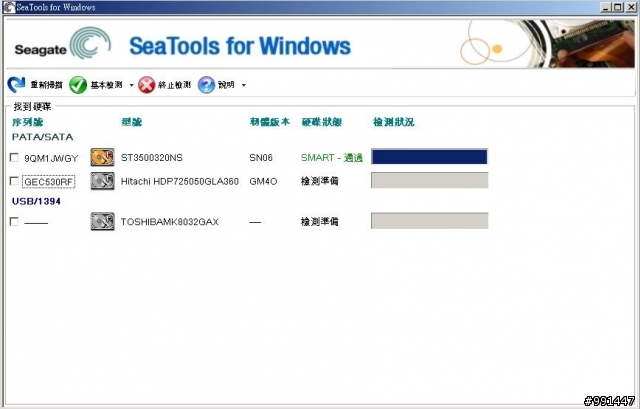This screenshot has height=409, width=640.
Task: Click the 檢測狀況 test status column header
Action: point(393,122)
